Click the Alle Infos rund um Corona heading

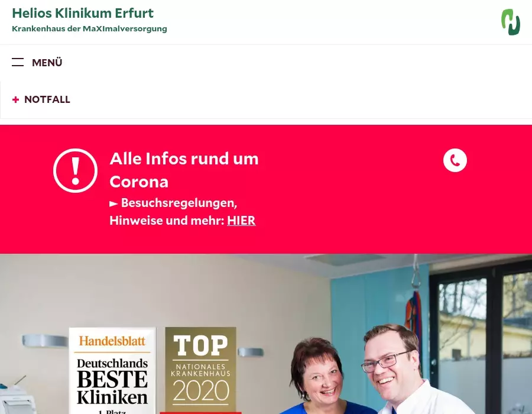pos(184,170)
